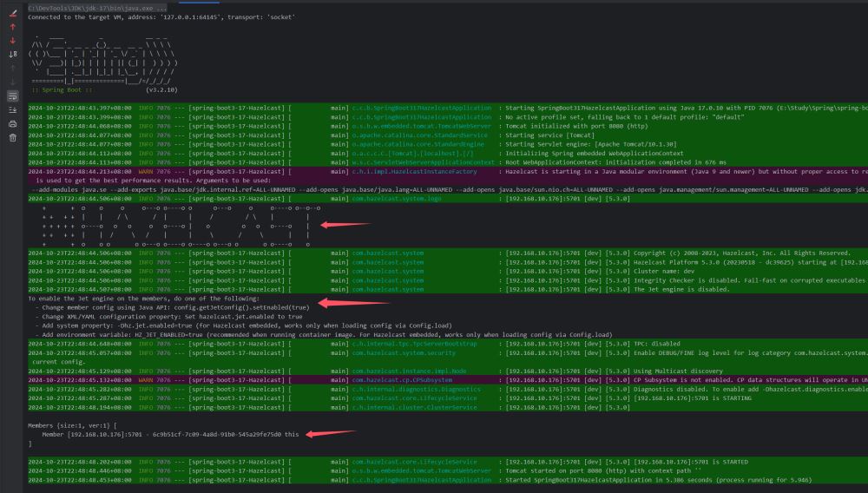Click 'o.apache.catalina.core.StandardService' logger name
This screenshot has width=868, height=493.
[x=419, y=135]
